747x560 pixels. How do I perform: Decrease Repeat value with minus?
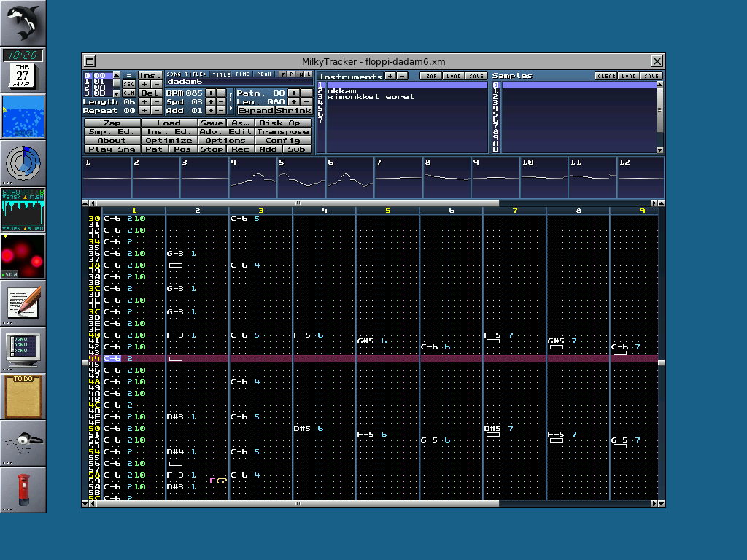coord(156,111)
